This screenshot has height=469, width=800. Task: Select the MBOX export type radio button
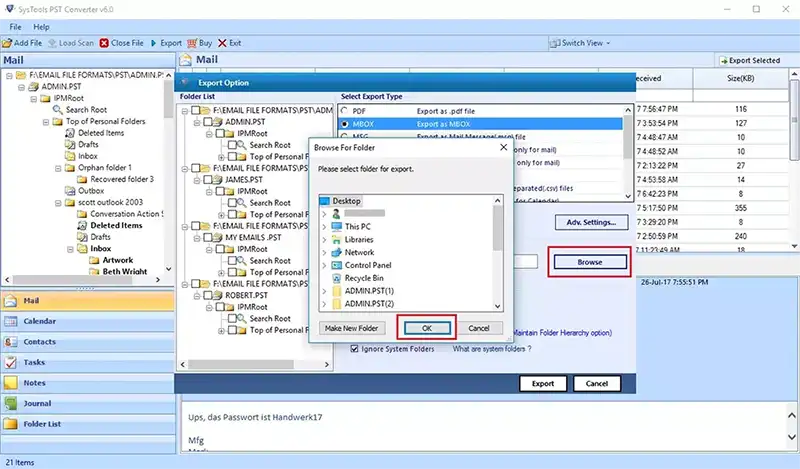coord(344,124)
